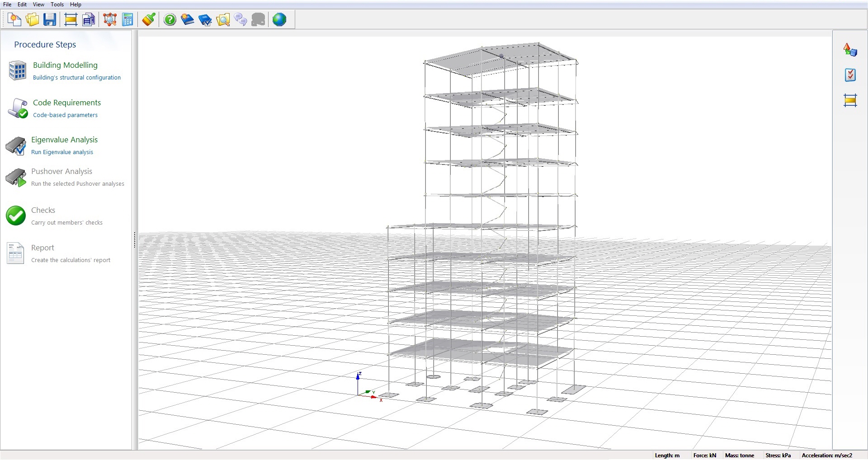868x460 pixels.
Task: Select the member properties toolbar icon
Action: coord(71,19)
